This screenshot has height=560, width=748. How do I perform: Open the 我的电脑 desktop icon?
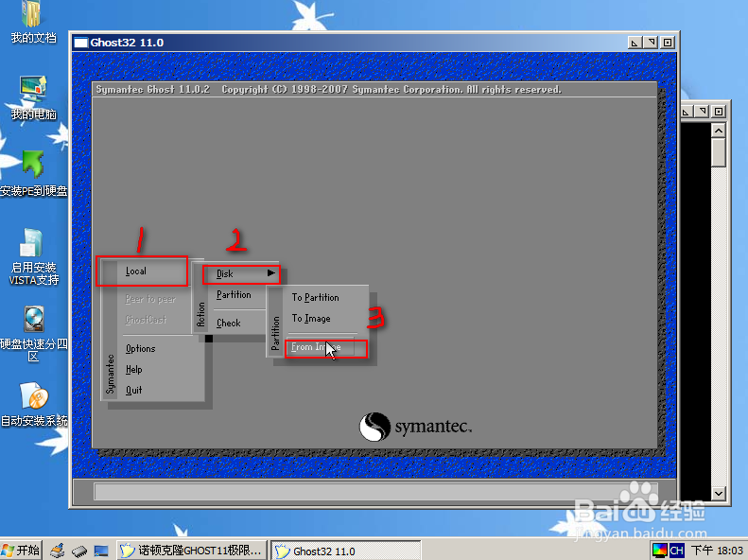coord(33,97)
